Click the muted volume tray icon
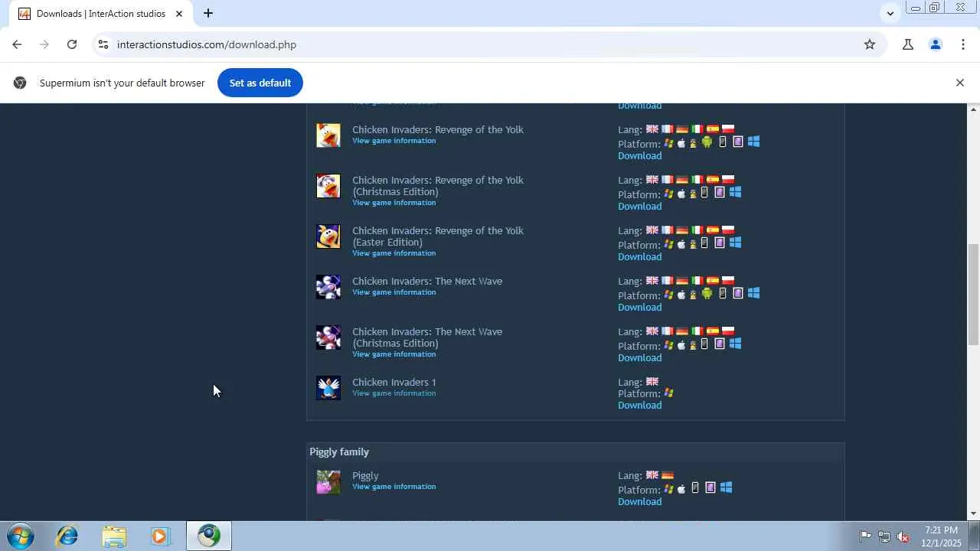The image size is (980, 551). tap(903, 536)
